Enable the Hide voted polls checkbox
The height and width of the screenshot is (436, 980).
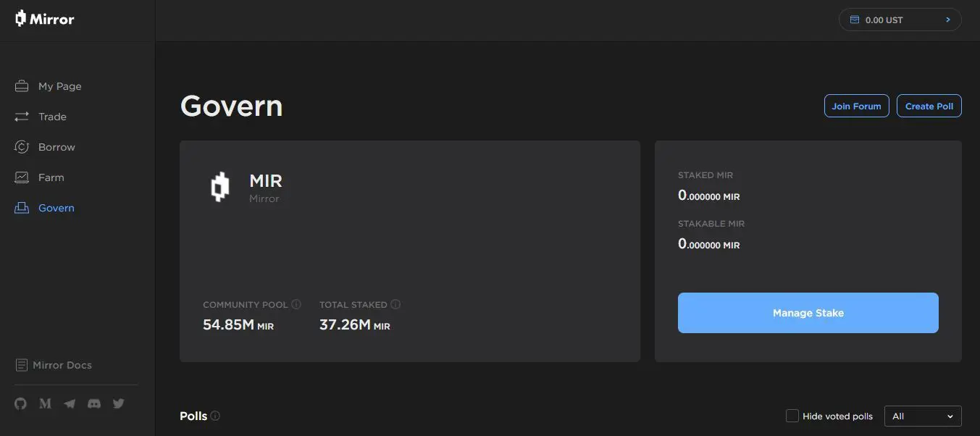792,416
